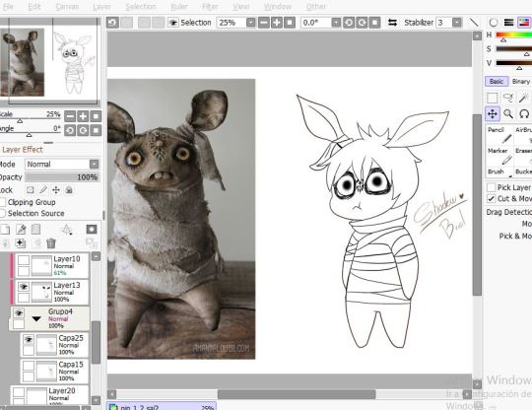Choose the AirBrush tool
The width and height of the screenshot is (532, 410).
[523, 135]
